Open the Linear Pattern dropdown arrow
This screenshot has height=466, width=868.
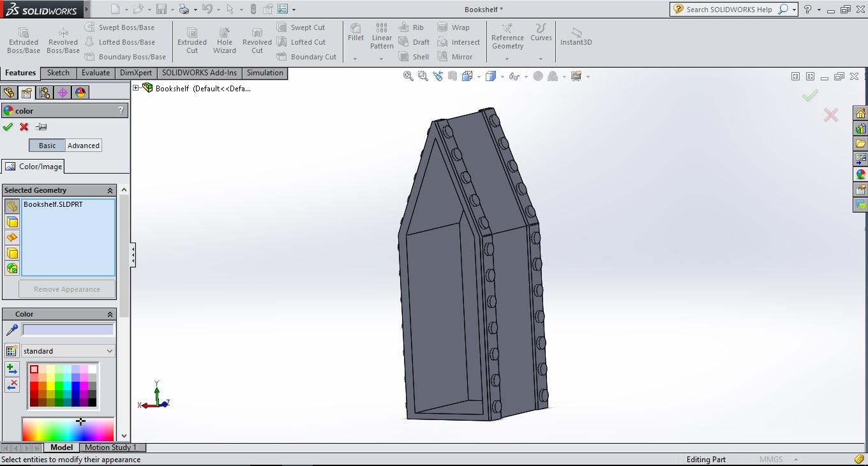tap(381, 59)
